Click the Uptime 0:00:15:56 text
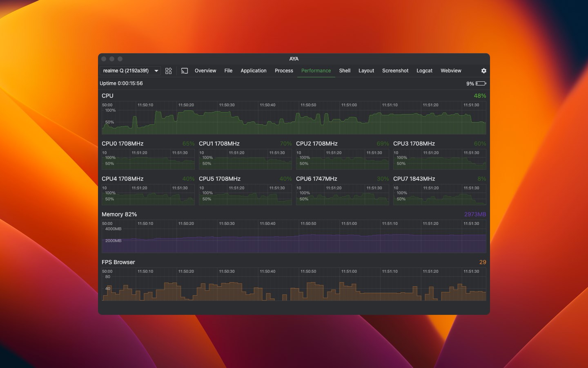This screenshot has width=588, height=368. [x=121, y=83]
